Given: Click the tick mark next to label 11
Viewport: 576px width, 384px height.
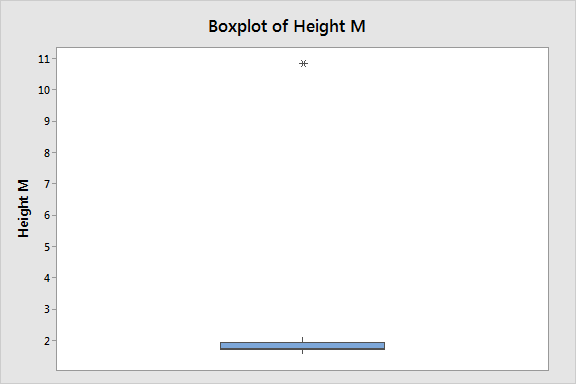Looking at the screenshot, I should pos(54,58).
